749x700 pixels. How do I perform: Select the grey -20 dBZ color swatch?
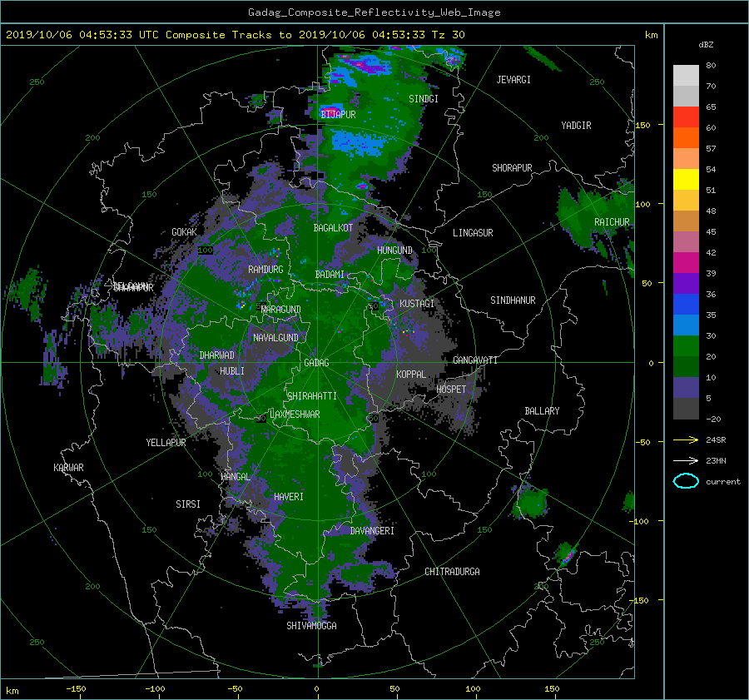[x=686, y=408]
